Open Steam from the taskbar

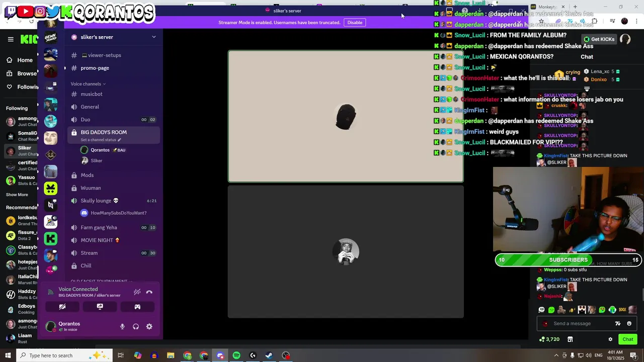point(269,355)
